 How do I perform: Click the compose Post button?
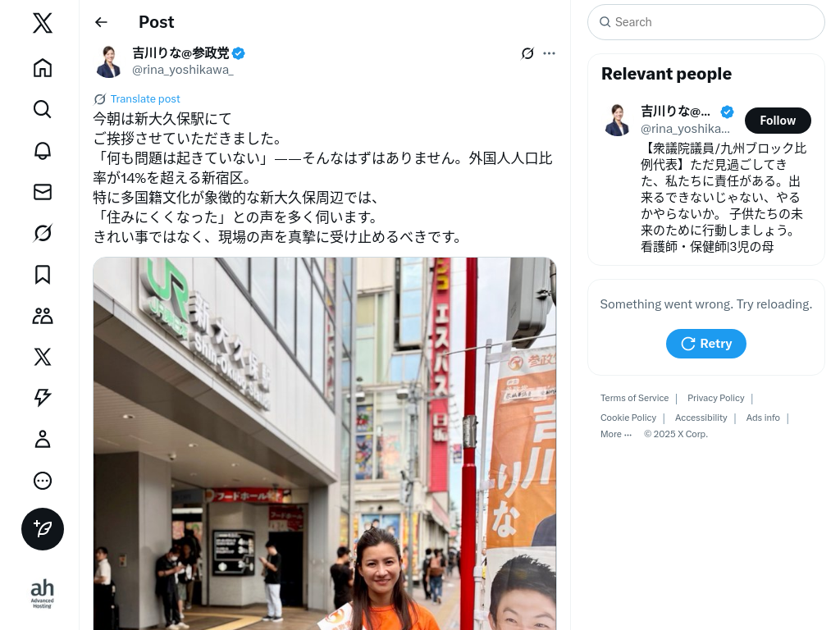tap(43, 529)
